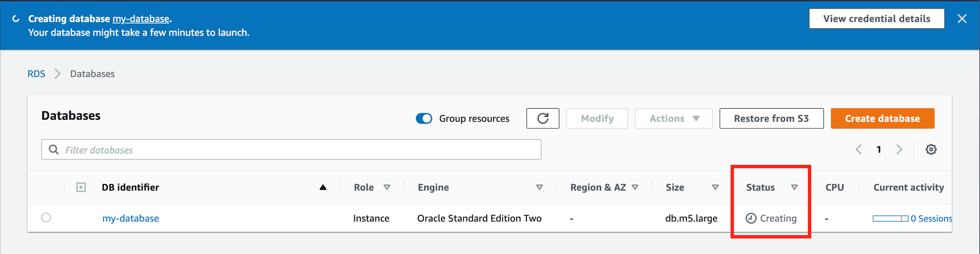Sort by Region & AZ arrow

click(x=635, y=187)
